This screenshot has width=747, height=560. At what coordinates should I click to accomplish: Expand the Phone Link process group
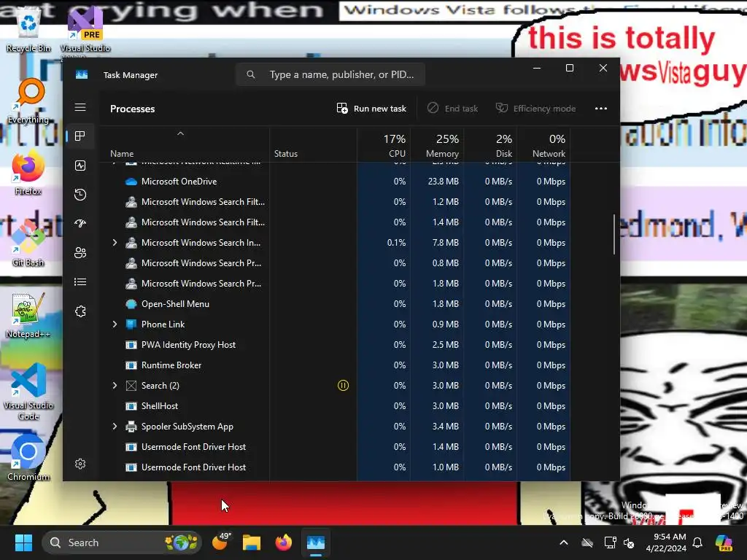pyautogui.click(x=115, y=324)
